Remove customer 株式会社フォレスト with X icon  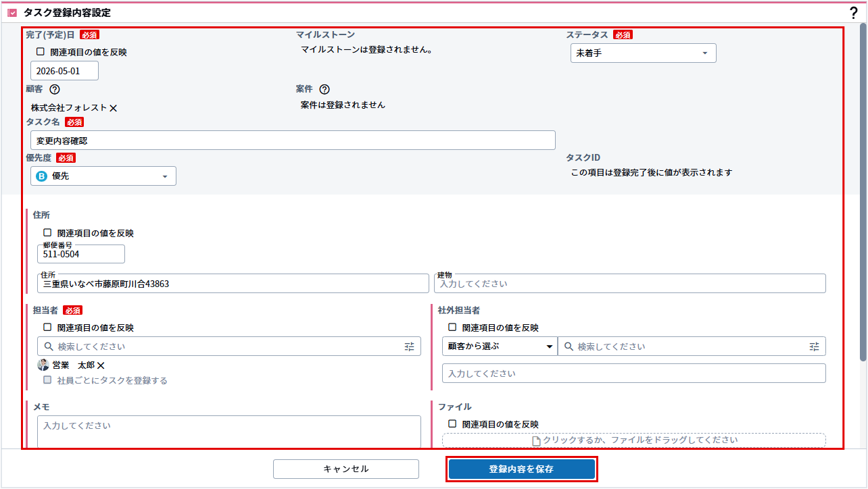114,108
